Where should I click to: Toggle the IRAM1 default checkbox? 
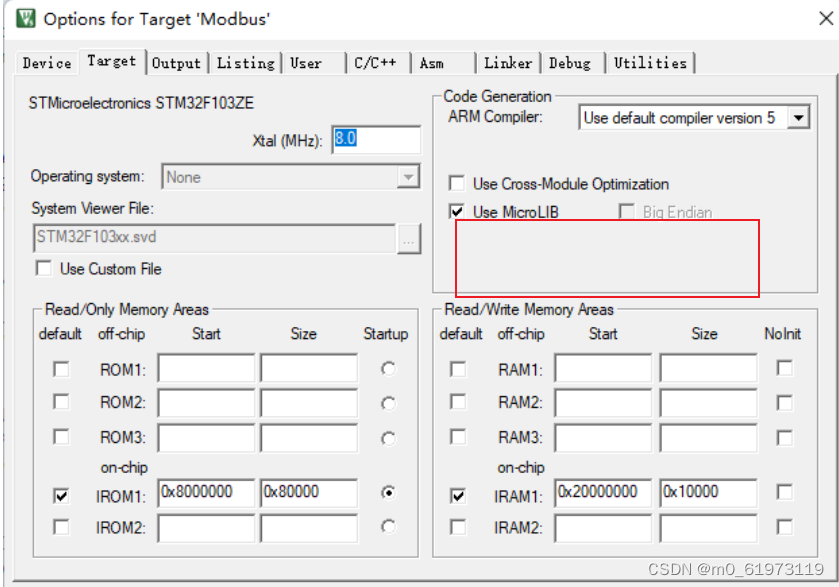pyautogui.click(x=458, y=495)
